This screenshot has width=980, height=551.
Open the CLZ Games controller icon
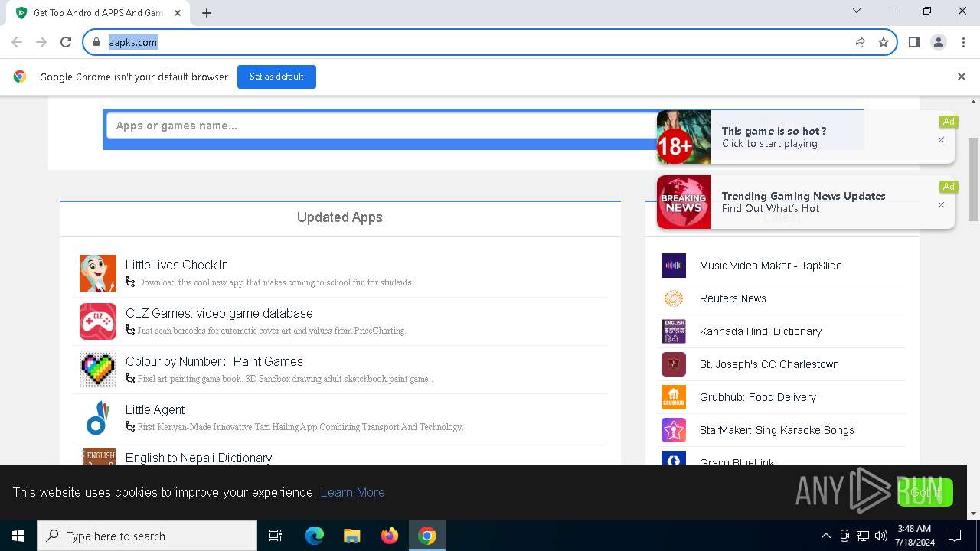[98, 321]
